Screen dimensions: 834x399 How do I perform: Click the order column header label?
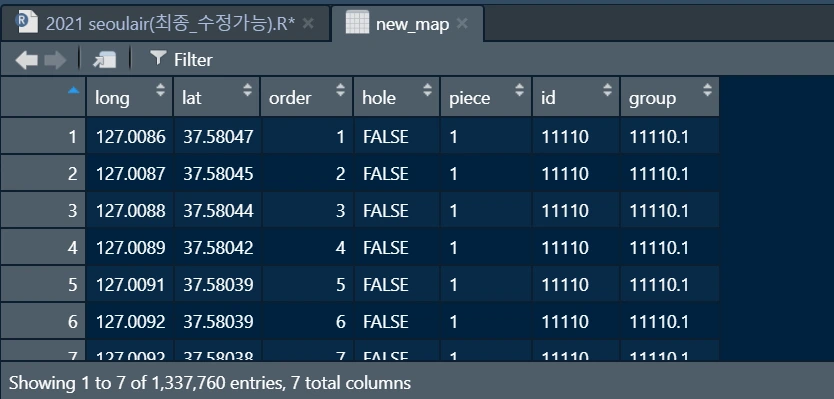[x=290, y=98]
